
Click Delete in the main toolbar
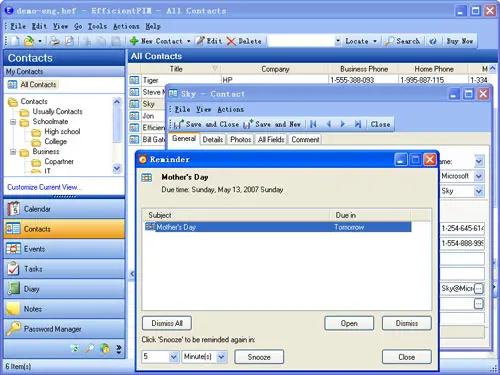[x=244, y=41]
